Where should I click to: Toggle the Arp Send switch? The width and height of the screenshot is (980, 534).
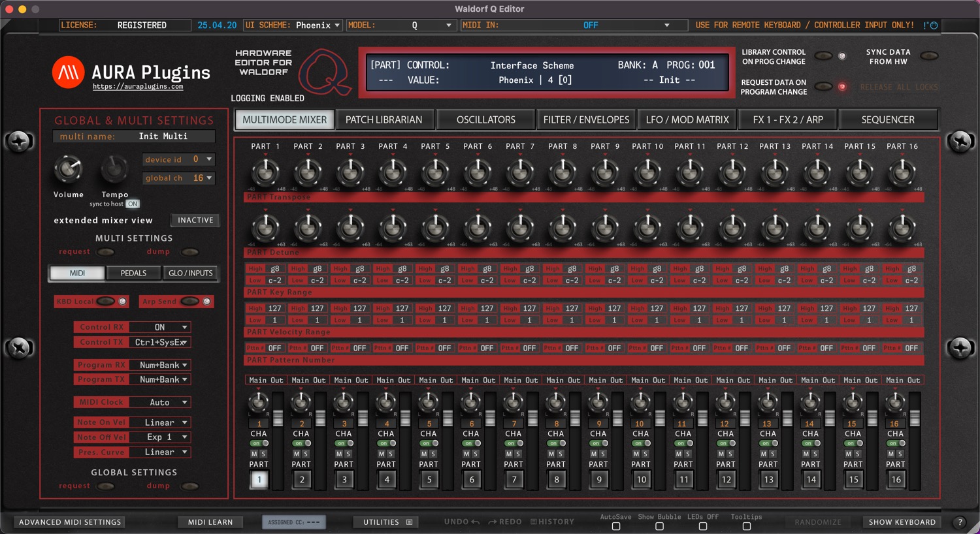pyautogui.click(x=190, y=302)
